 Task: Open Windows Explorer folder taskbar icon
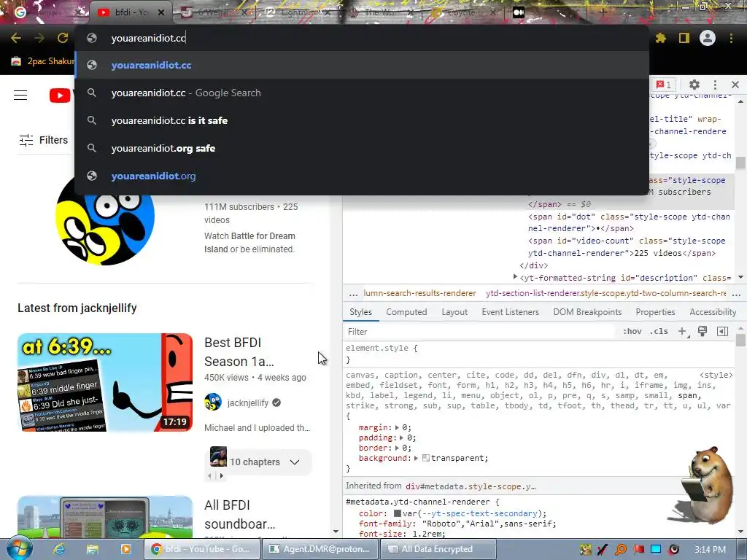93,549
